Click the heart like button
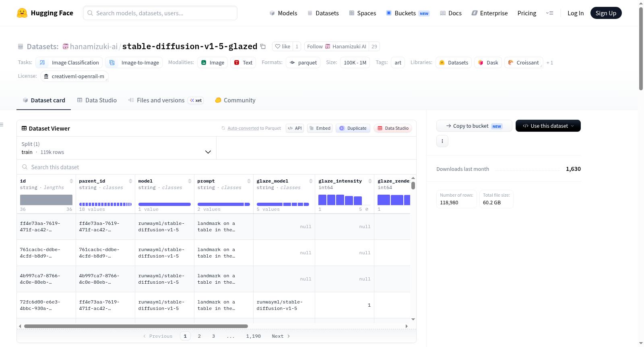This screenshot has width=644, height=347. pos(283,46)
